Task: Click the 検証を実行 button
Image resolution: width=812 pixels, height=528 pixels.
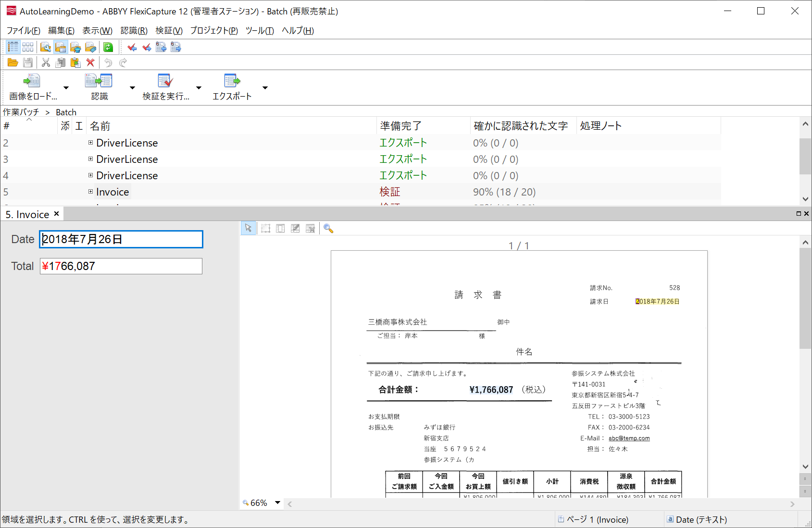Action: (166, 87)
